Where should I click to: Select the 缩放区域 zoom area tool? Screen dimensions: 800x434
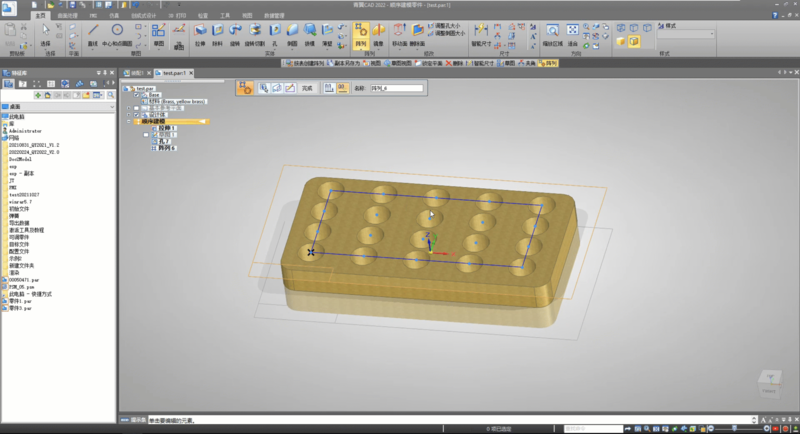[x=553, y=35]
